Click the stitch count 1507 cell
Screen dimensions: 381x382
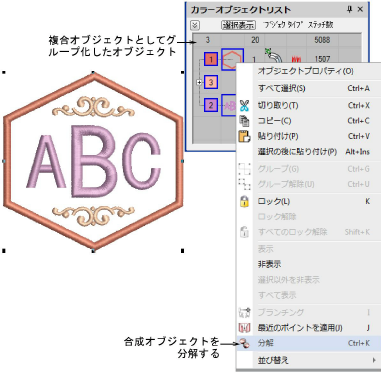(x=322, y=59)
